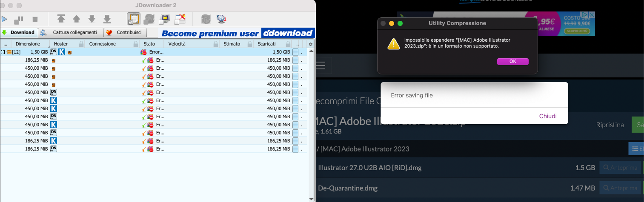Select Illustrator 27.0 U2B AIO [RiD].dmg file
644x202 pixels.
click(x=370, y=168)
